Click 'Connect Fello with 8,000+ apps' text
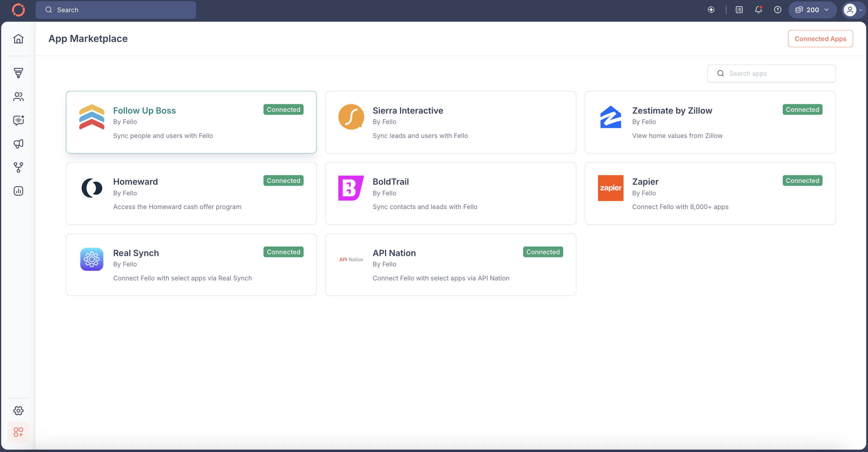This screenshot has height=452, width=868. pyautogui.click(x=680, y=207)
